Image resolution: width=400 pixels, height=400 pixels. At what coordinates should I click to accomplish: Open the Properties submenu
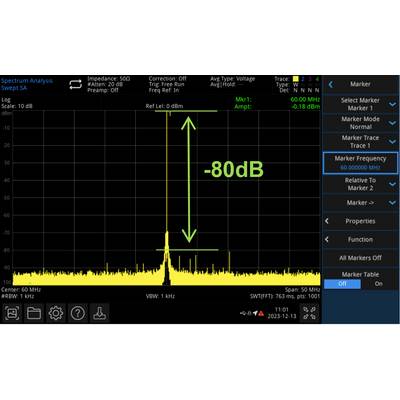pyautogui.click(x=360, y=221)
